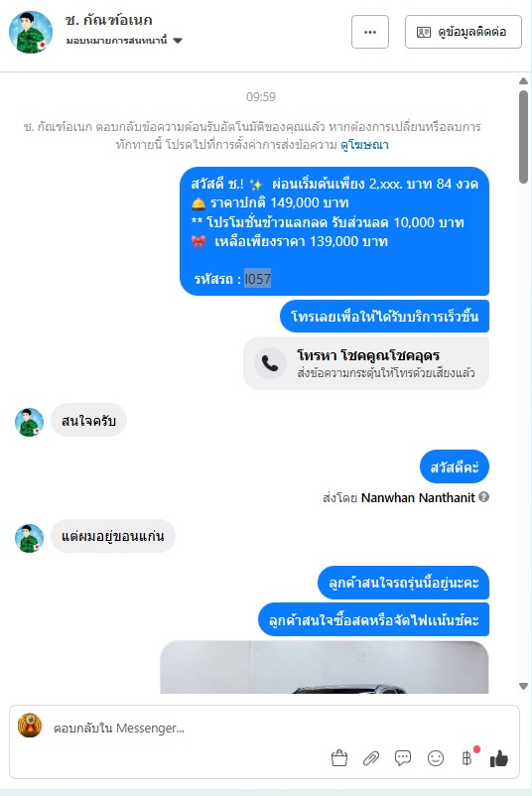Expand the มอบหมายการสนทนานี้ dropdown

[177, 41]
